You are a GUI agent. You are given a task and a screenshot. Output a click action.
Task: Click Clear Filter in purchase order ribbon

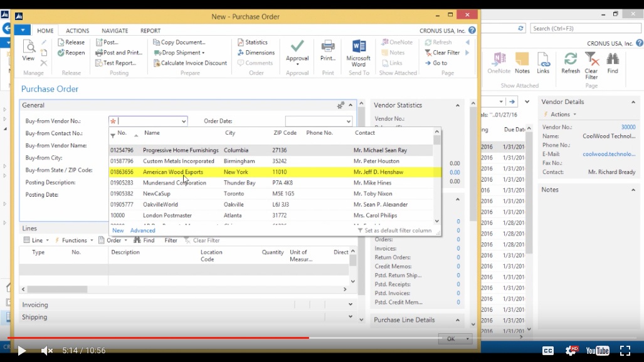click(x=442, y=53)
